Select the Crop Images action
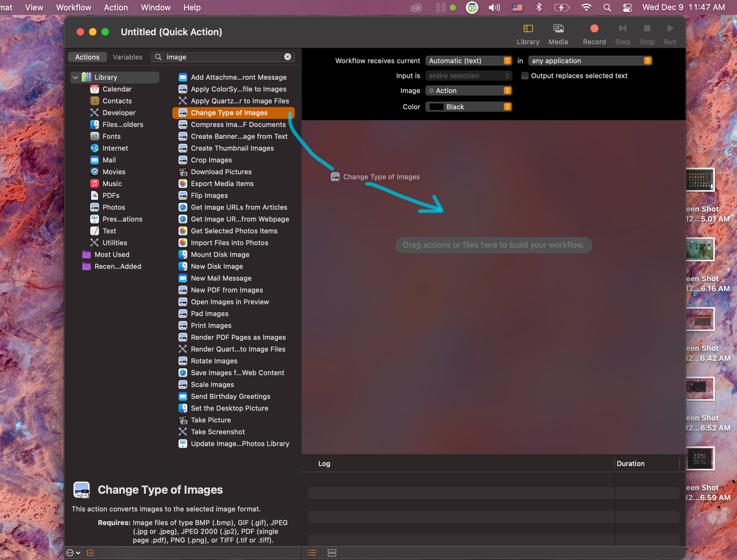Screen dimensions: 737x560 coord(211,160)
